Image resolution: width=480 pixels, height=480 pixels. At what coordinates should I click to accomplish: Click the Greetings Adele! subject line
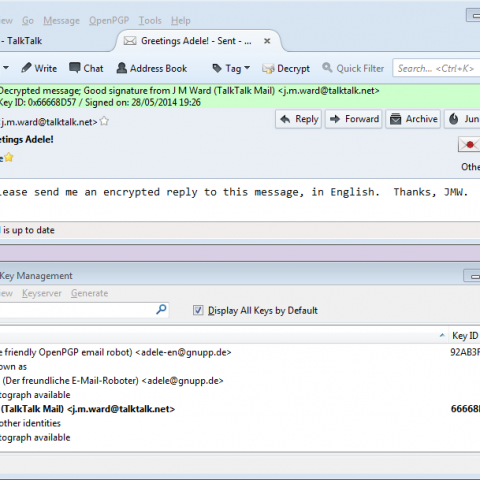(27, 140)
